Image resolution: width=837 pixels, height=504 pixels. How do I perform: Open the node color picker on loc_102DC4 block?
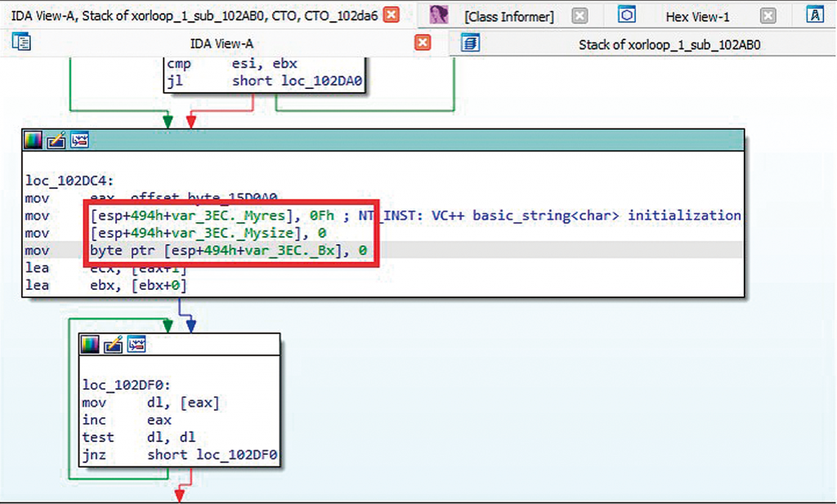[32, 139]
